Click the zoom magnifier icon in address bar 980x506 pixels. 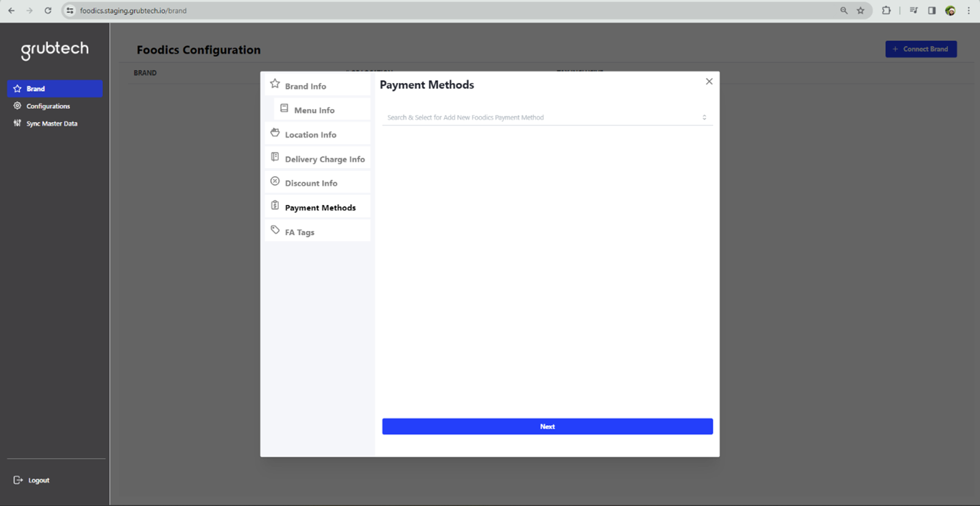844,11
